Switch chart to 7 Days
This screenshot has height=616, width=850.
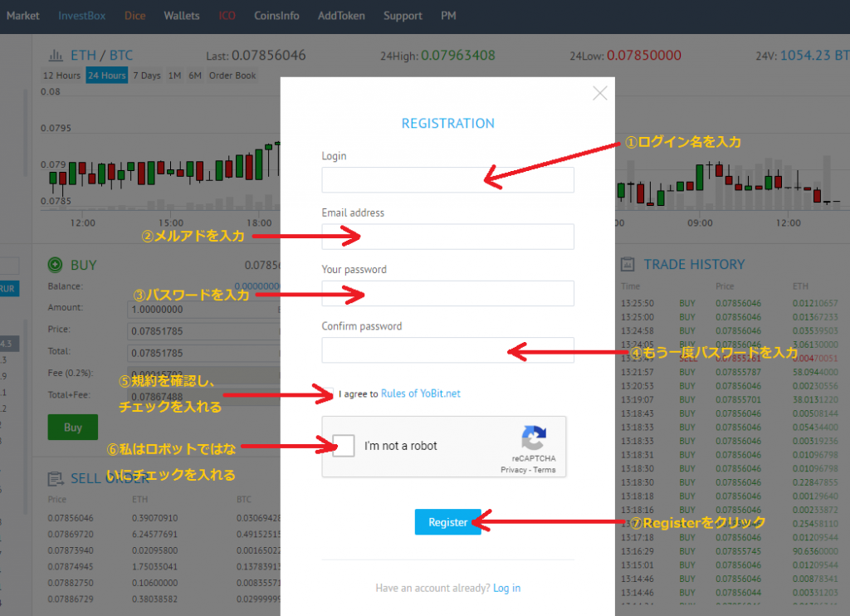[147, 76]
